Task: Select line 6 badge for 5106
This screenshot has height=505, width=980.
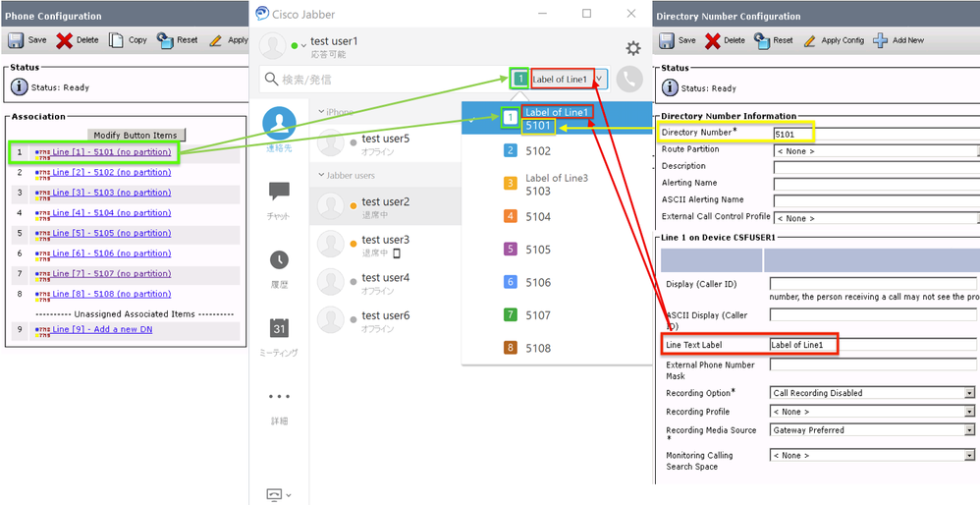Action: coord(511,283)
